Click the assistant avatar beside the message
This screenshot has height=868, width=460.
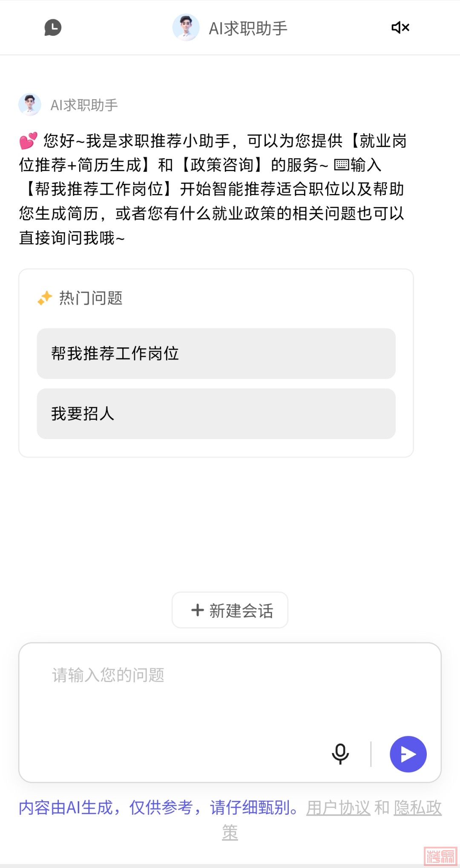pos(30,105)
